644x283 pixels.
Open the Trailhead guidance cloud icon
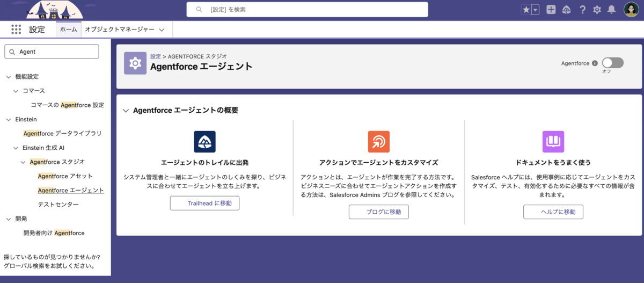566,10
